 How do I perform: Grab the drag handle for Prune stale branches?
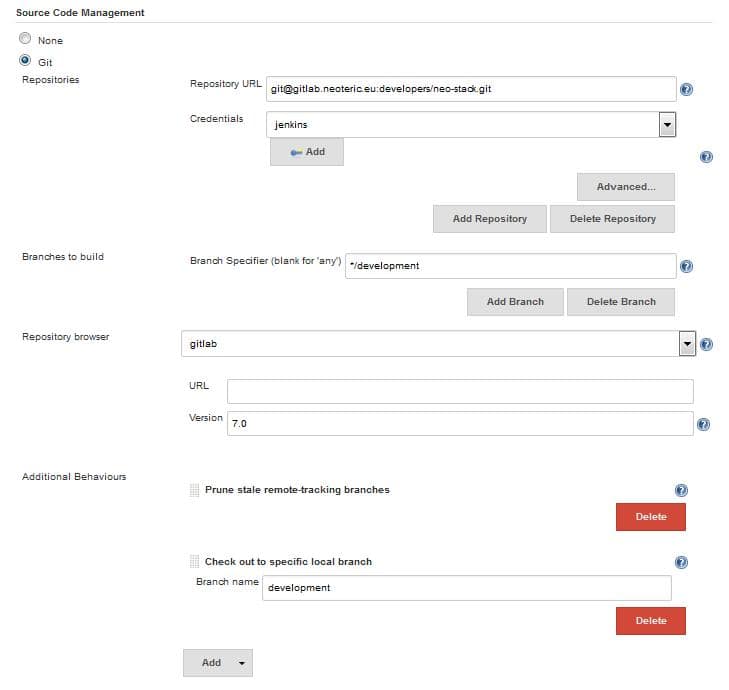(195, 490)
